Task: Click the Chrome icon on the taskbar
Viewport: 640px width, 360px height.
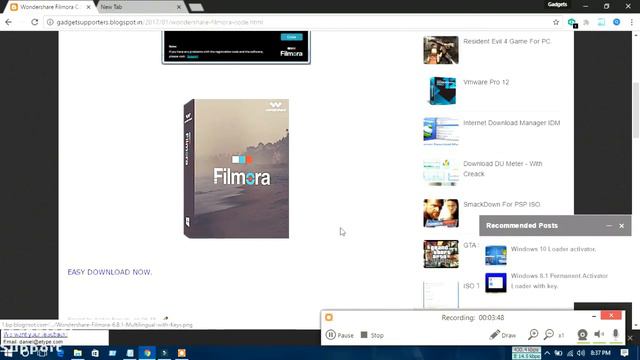Action: (x=147, y=353)
